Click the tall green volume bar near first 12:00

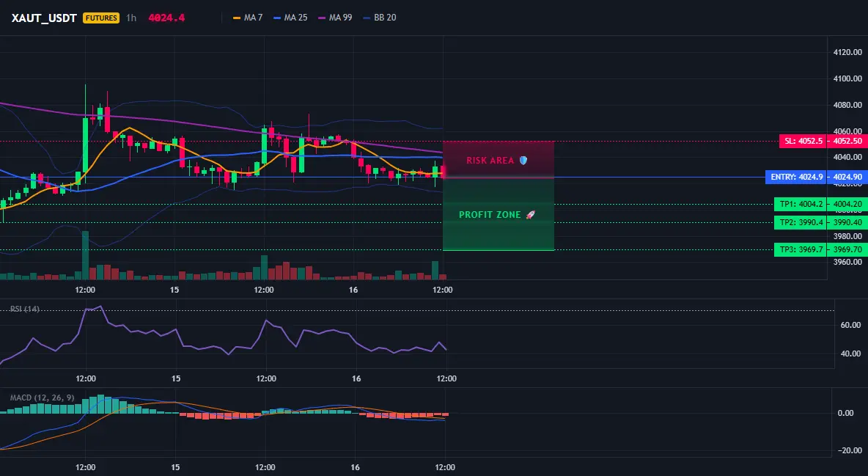[x=85, y=255]
